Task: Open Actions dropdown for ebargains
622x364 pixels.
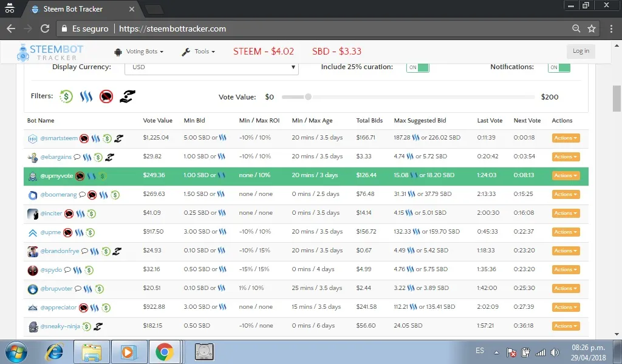Action: click(566, 157)
